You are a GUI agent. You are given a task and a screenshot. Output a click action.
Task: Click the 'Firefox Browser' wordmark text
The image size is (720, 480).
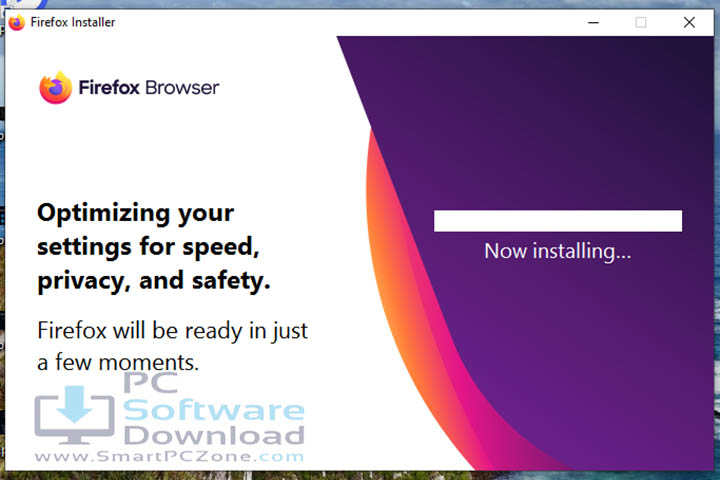pos(149,87)
